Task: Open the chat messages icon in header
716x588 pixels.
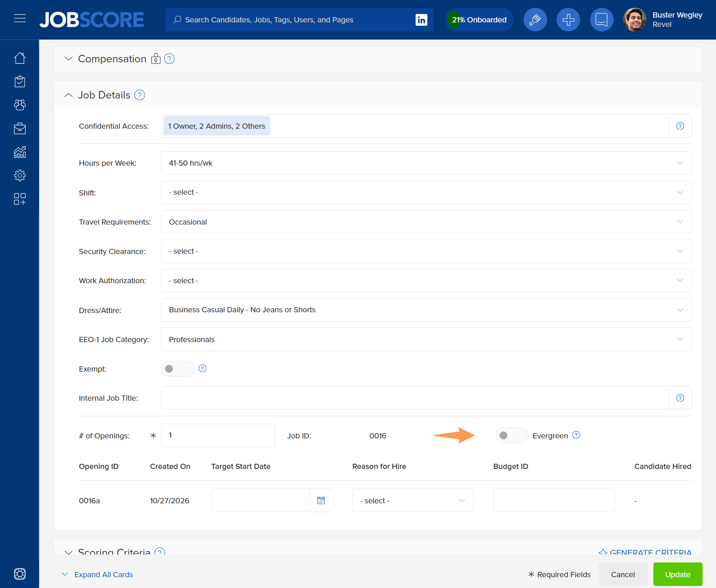Action: point(602,20)
